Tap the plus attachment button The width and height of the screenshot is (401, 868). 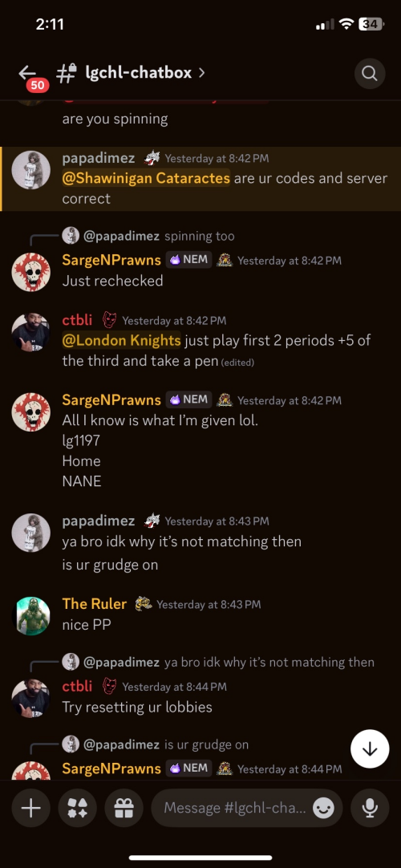pos(31,809)
